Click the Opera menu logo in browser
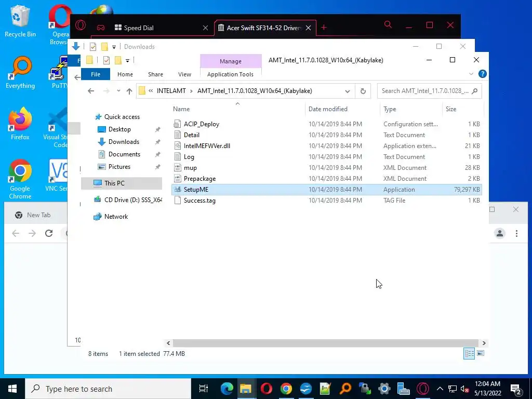 click(81, 25)
